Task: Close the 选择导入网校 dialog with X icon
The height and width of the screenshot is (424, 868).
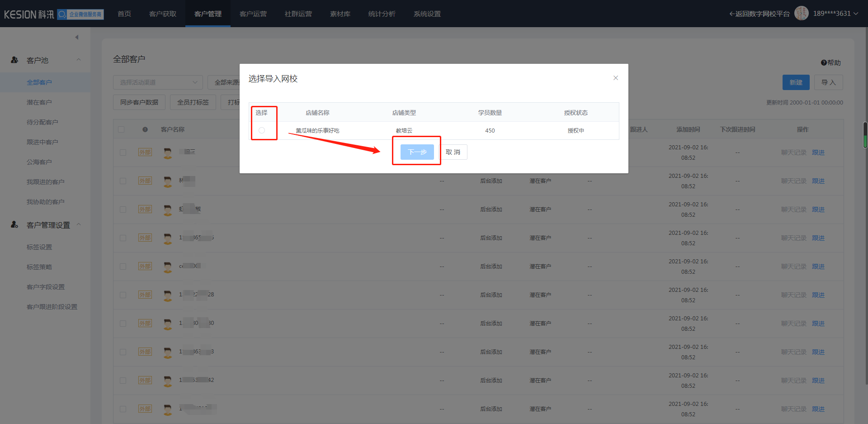Action: (x=615, y=78)
